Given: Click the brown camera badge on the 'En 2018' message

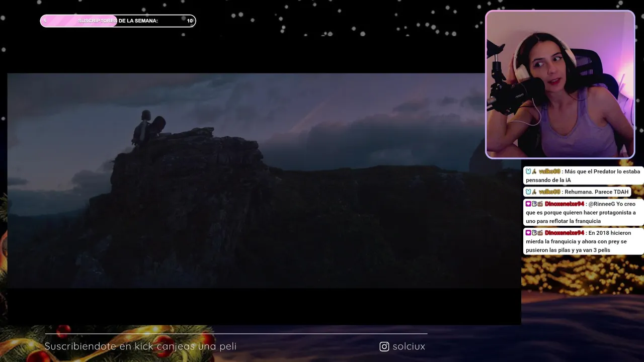Looking at the screenshot, I should coord(540,233).
